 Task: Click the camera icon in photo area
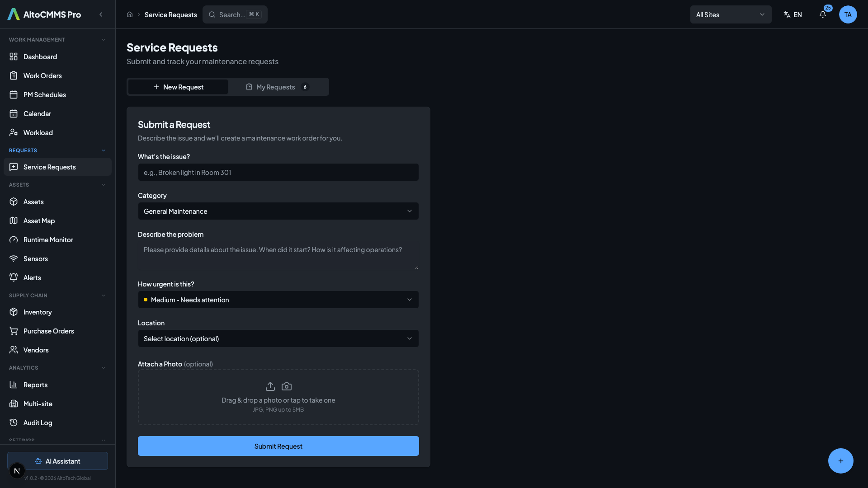(x=287, y=386)
